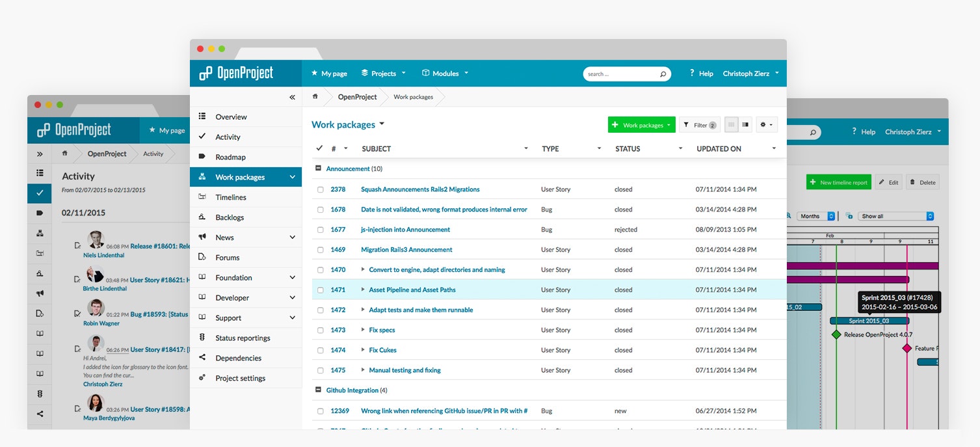Click the pink Feature milestone diamond
This screenshot has height=447, width=980.
tap(907, 348)
